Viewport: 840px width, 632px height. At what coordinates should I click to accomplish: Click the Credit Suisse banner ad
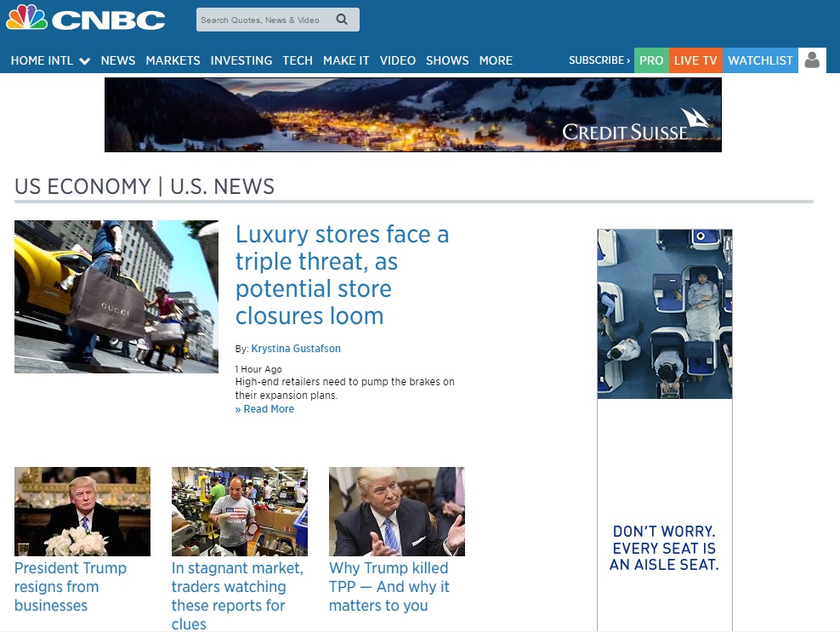413,115
